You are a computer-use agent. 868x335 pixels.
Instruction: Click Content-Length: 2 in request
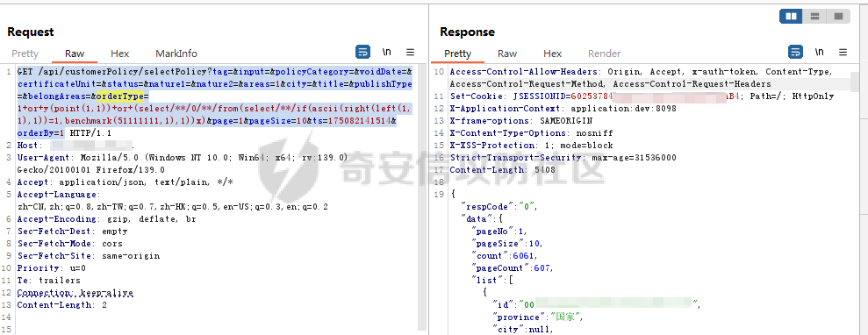click(x=62, y=305)
